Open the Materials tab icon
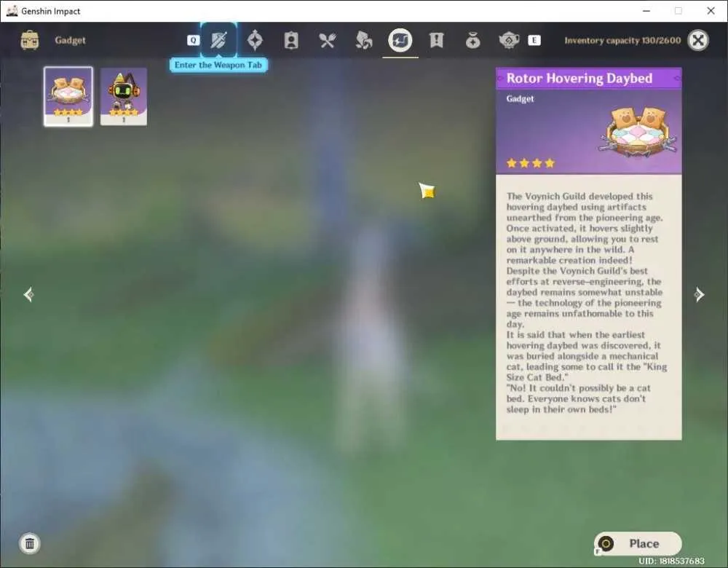The image size is (728, 568). tap(363, 40)
